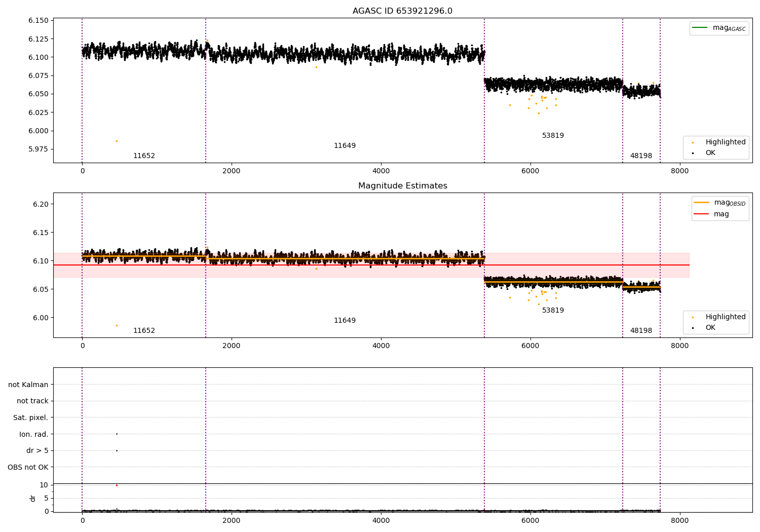Click the 5.975 tick label on top plot
Image resolution: width=760 pixels, height=532 pixels.
click(x=39, y=149)
